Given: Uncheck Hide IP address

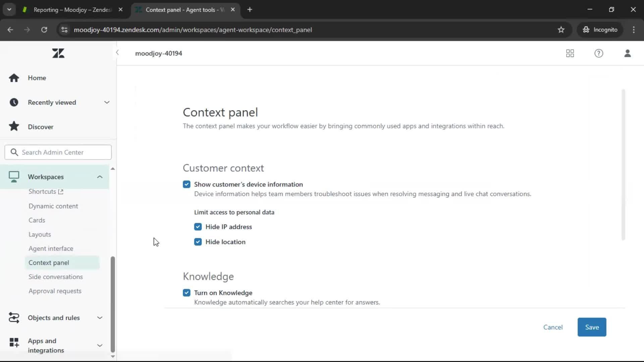Looking at the screenshot, I should tap(198, 227).
